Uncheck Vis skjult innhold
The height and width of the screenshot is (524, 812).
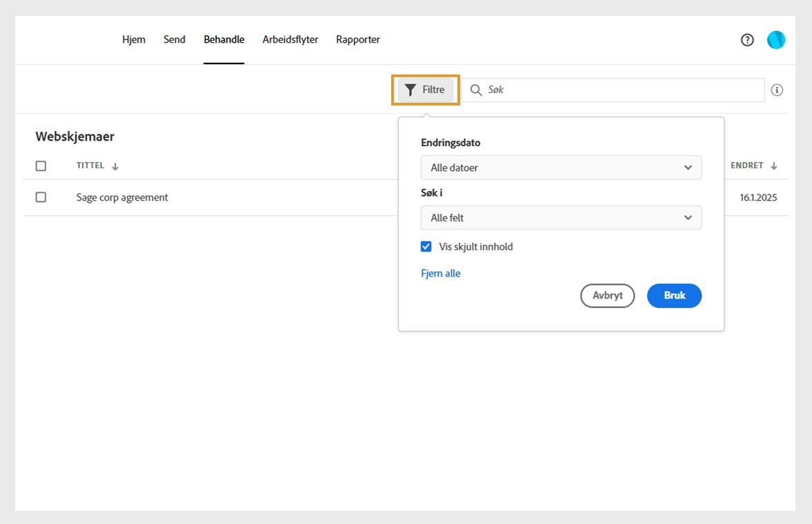(427, 246)
